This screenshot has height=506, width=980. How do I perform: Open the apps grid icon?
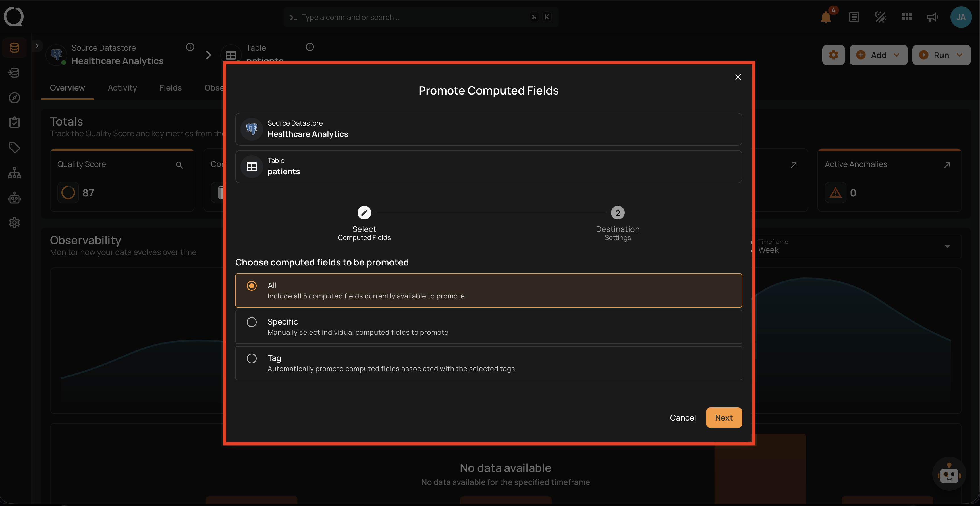tap(907, 17)
